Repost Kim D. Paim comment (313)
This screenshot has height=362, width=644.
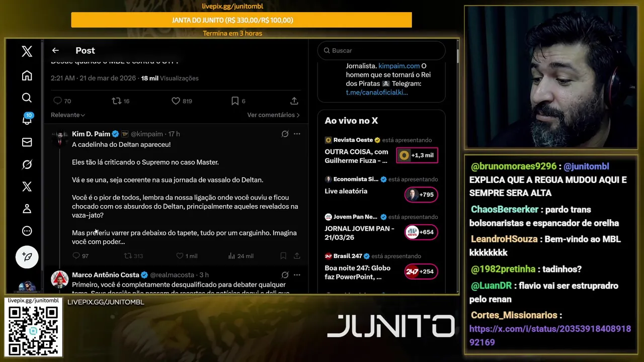(128, 256)
